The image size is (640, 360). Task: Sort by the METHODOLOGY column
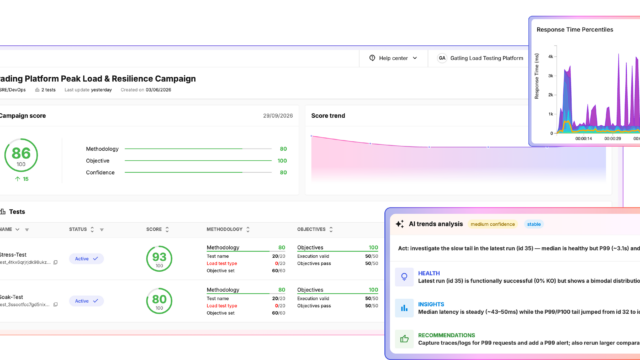(x=248, y=229)
